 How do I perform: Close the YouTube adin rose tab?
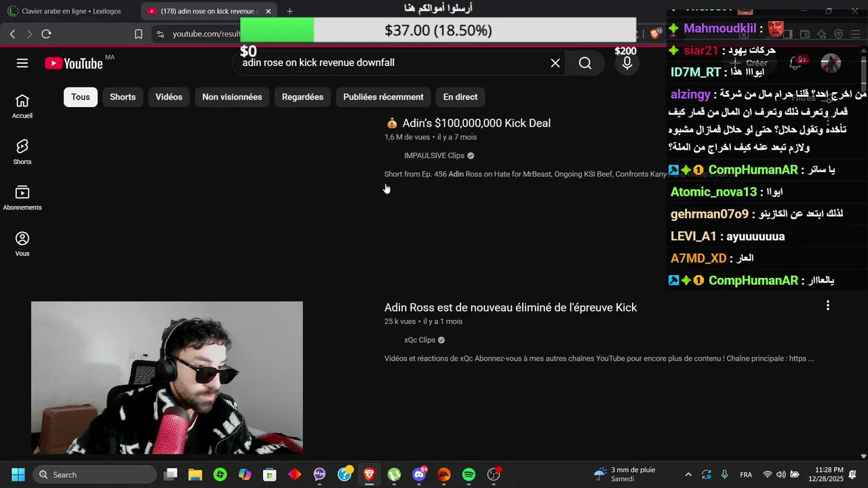coord(268,11)
